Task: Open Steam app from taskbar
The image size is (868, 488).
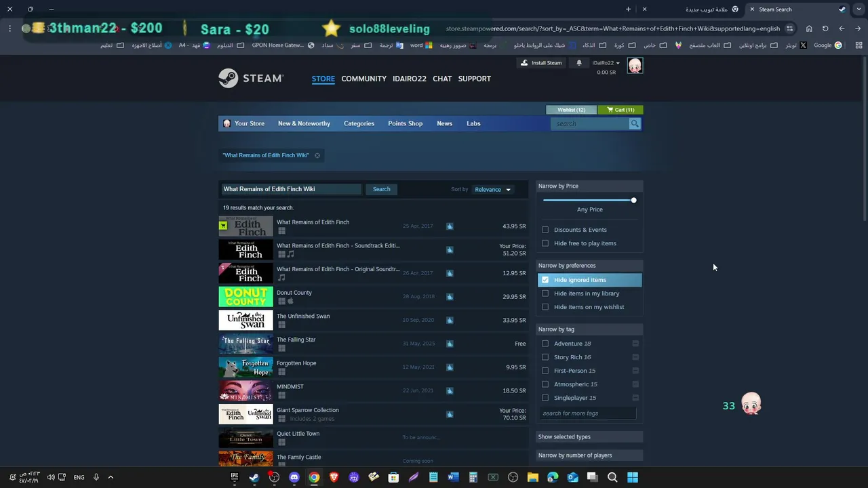Action: pyautogui.click(x=254, y=477)
